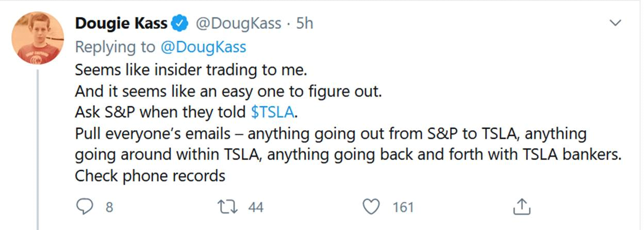
Task: Click the "Check phone records" line
Action: point(150,176)
